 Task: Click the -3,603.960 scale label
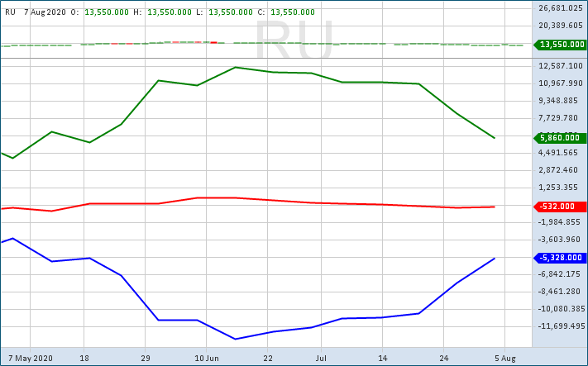561,240
